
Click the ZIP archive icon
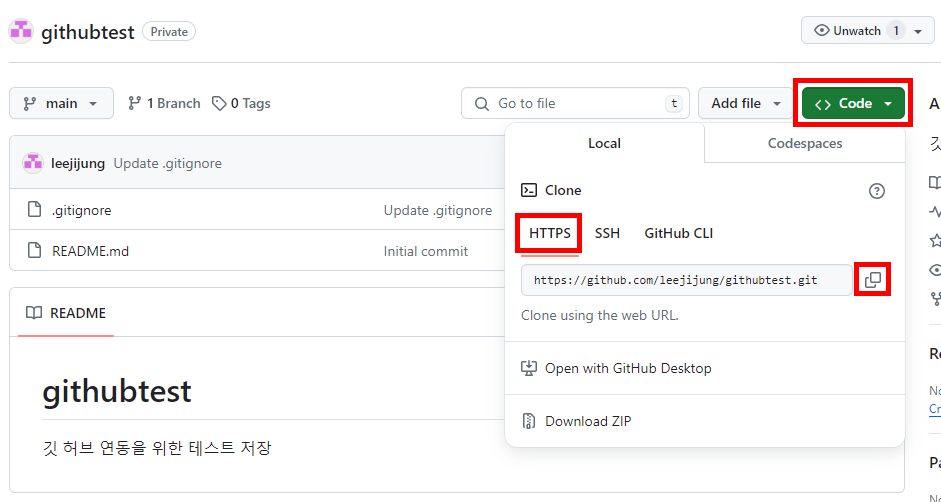point(529,421)
